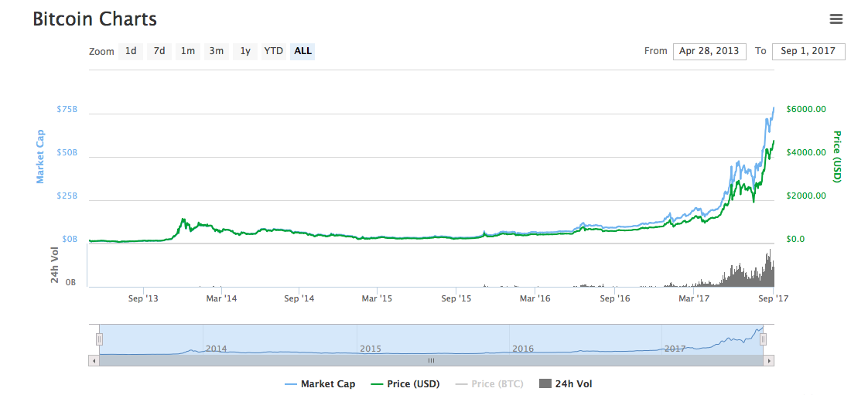
Task: Set zoom range to 7d
Action: point(159,52)
